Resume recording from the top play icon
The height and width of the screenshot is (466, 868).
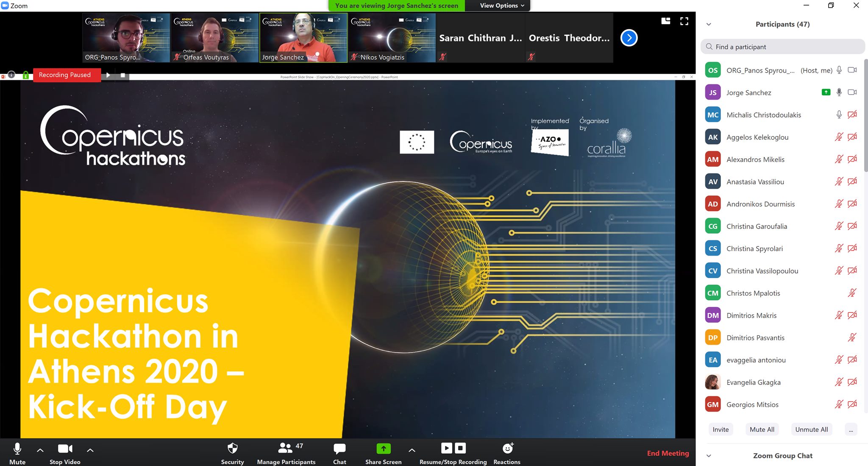(x=108, y=75)
